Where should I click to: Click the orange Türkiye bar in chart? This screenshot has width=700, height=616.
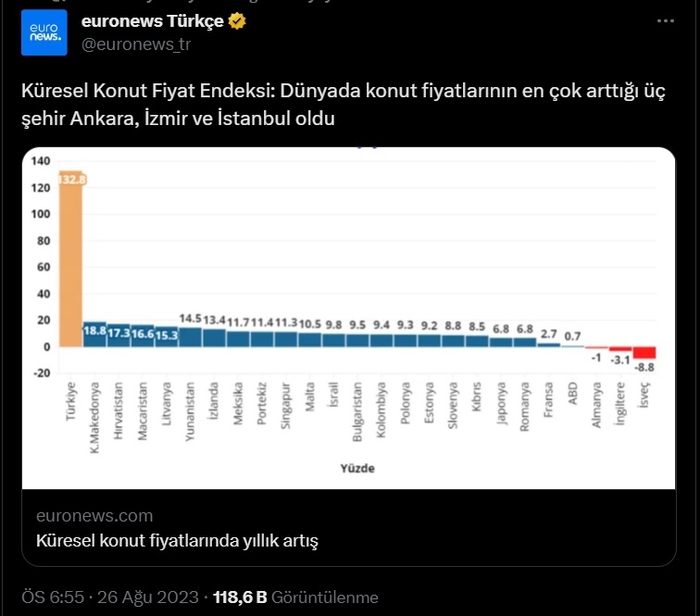coord(71,258)
